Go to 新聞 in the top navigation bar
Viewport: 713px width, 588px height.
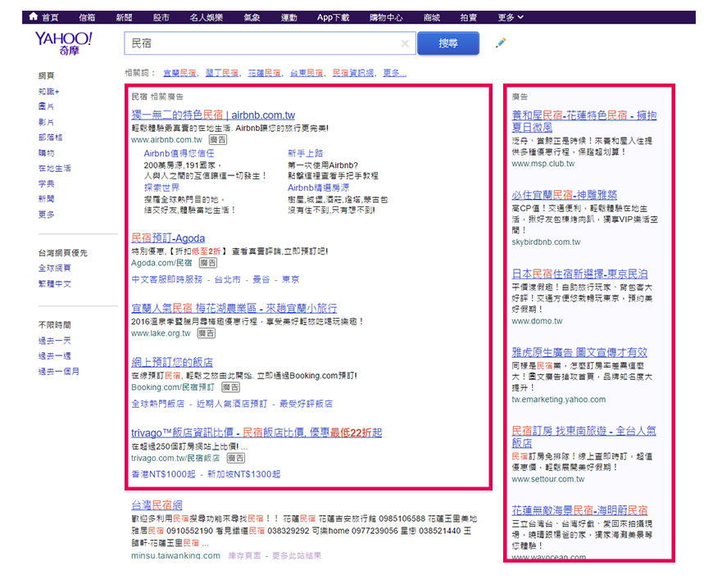click(124, 17)
